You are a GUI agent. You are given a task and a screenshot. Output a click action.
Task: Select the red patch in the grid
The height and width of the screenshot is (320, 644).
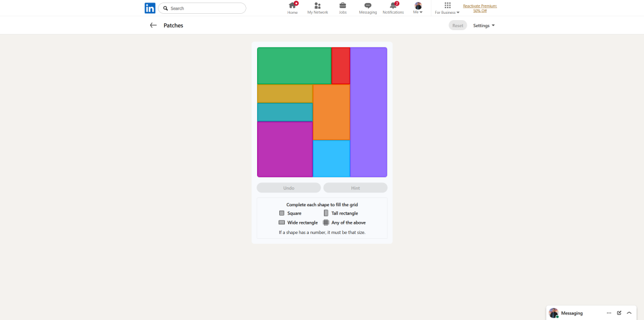[x=341, y=66]
